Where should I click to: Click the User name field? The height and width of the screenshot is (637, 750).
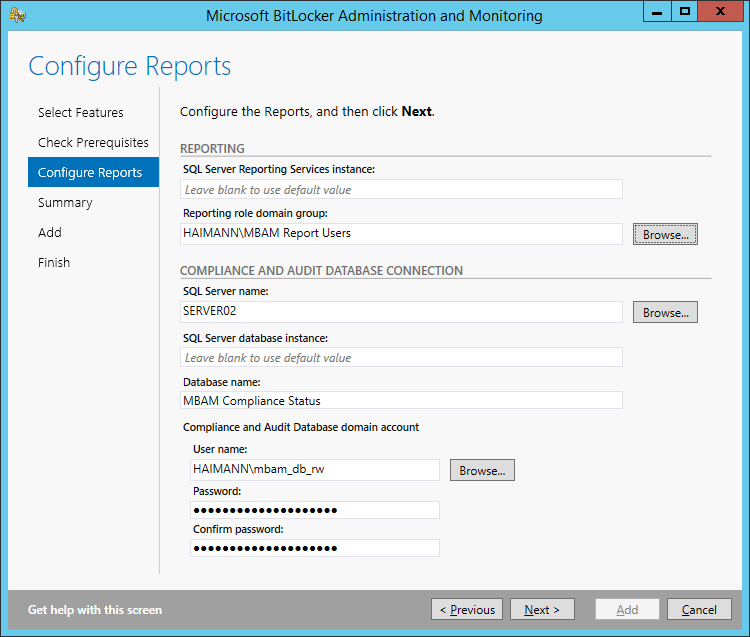click(x=315, y=470)
